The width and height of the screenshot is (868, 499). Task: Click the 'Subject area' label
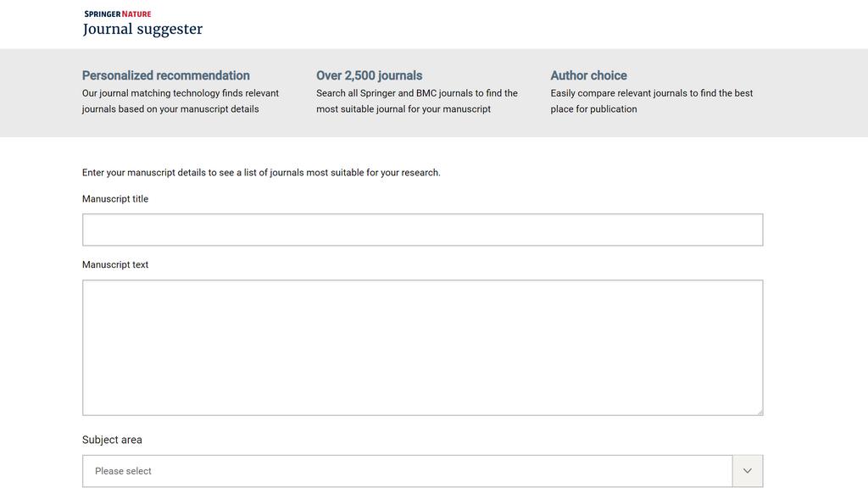[x=112, y=440]
